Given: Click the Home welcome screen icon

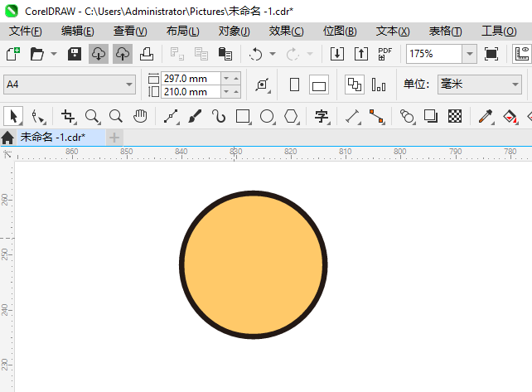Looking at the screenshot, I should pos(7,138).
